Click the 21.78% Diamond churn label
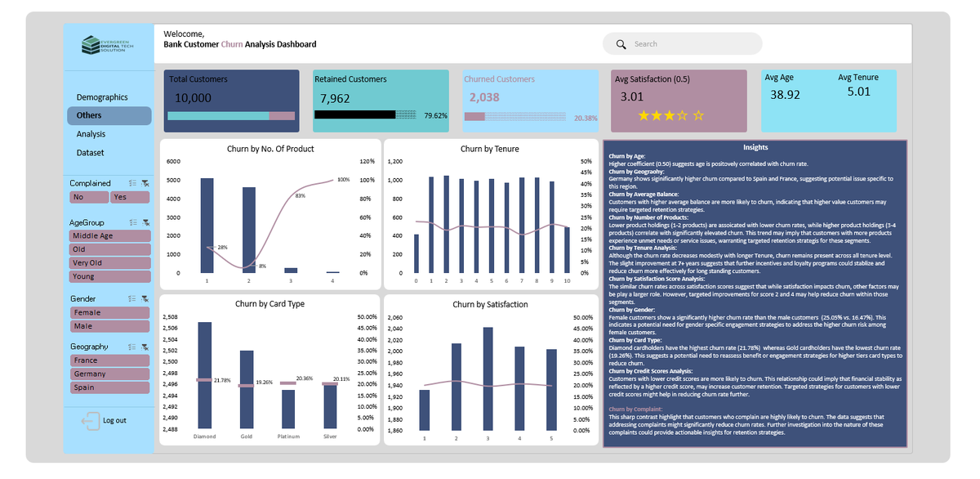980x479 pixels. tap(221, 381)
